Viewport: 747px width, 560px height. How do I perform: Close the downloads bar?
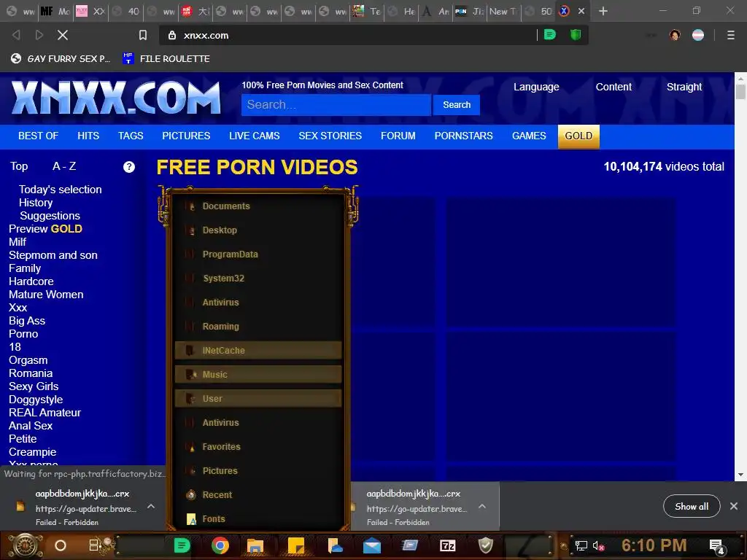(x=734, y=506)
